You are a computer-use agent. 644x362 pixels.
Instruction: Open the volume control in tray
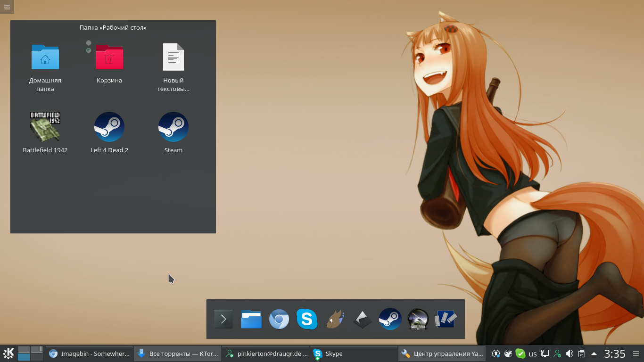(x=570, y=354)
